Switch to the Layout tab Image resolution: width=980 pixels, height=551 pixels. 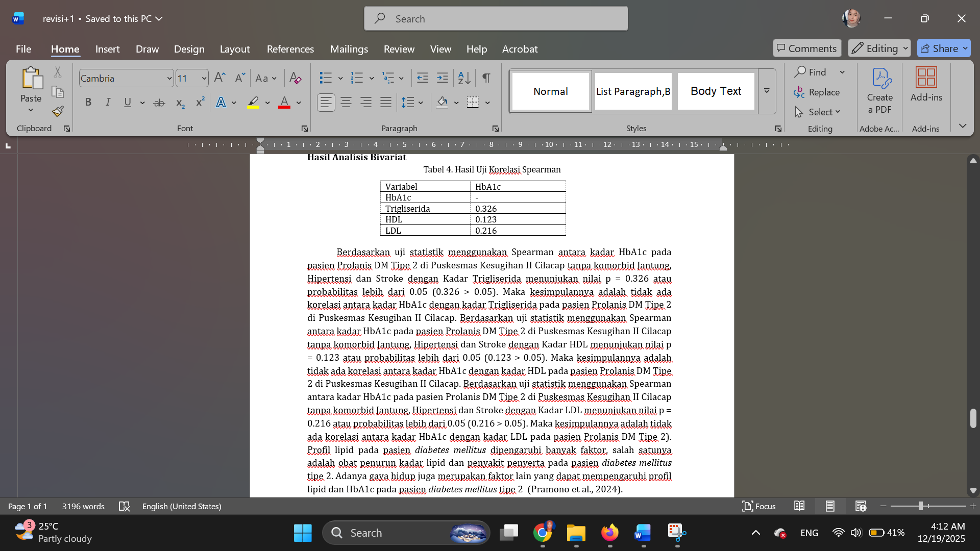point(234,49)
